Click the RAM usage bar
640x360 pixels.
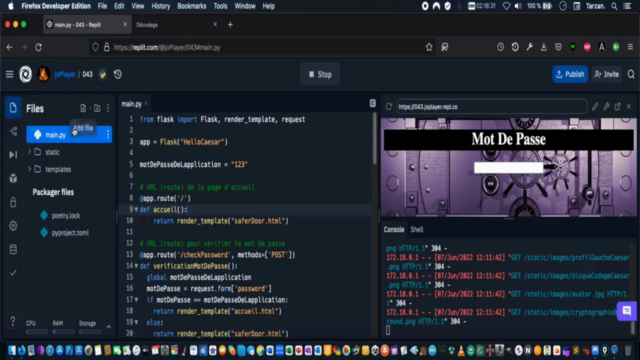tap(63, 332)
